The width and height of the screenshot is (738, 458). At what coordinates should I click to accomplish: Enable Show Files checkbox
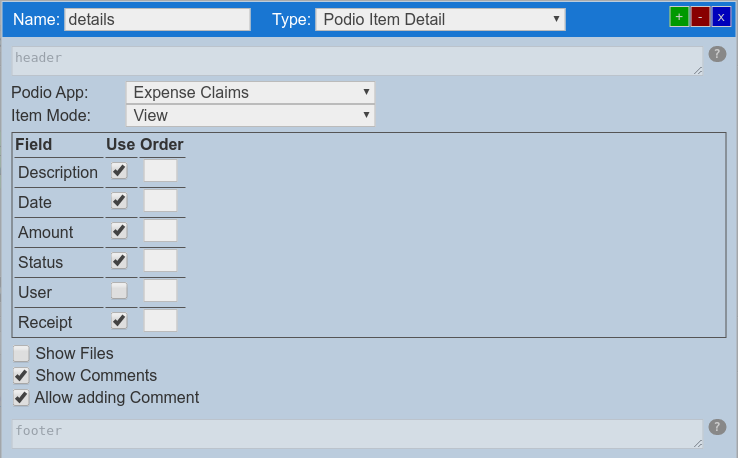pyautogui.click(x=21, y=354)
